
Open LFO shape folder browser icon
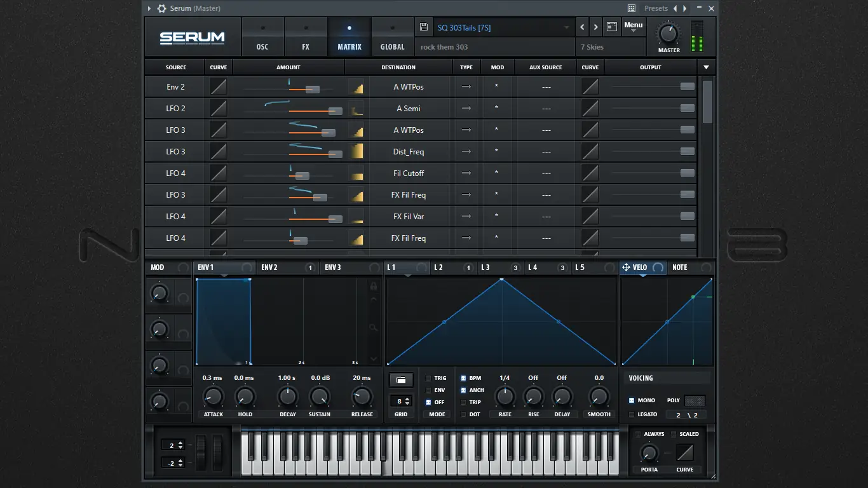pyautogui.click(x=401, y=380)
